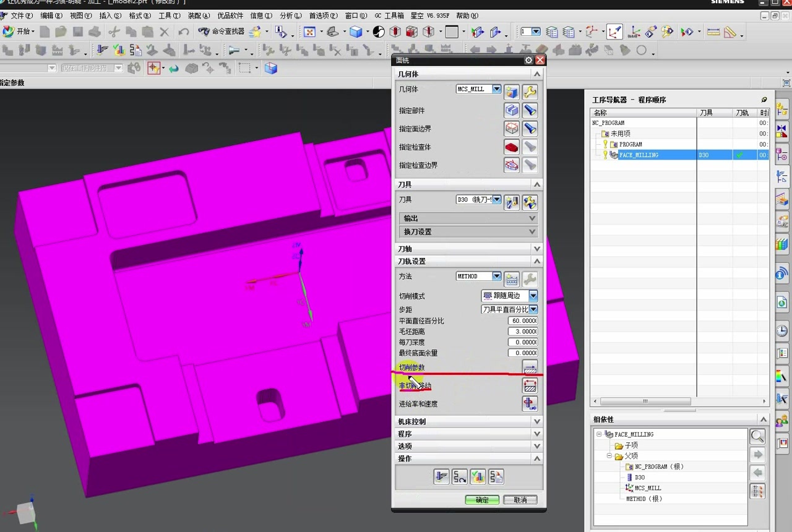Expand the Machine control (机床控制) section
This screenshot has width=792, height=532.
pyautogui.click(x=536, y=421)
